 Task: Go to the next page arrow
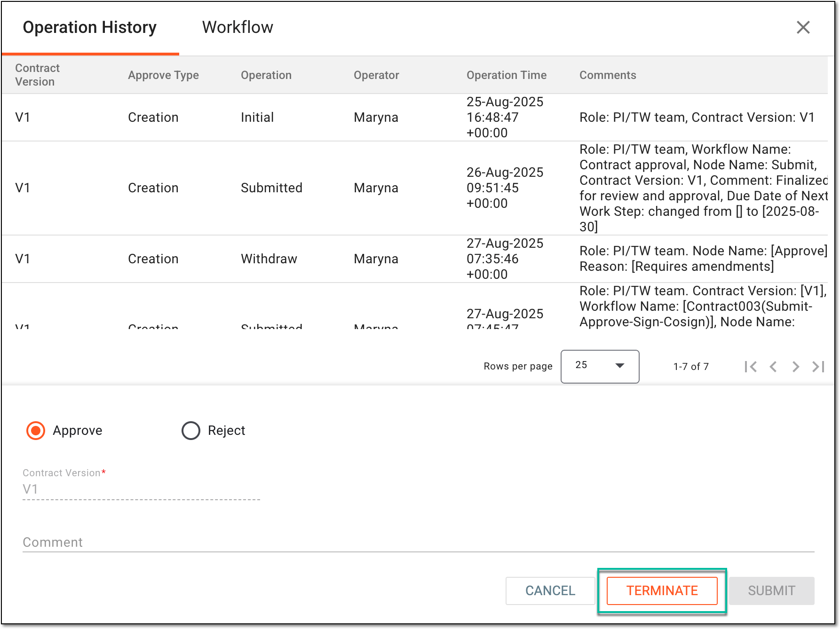(x=796, y=367)
